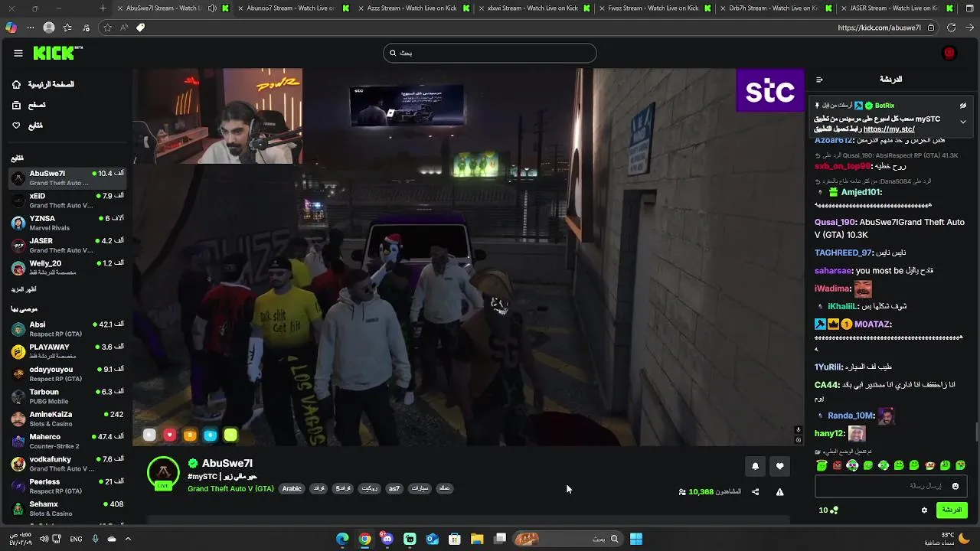The height and width of the screenshot is (551, 980).
Task: Refresh the page with the reload icon
Action: pyautogui.click(x=951, y=28)
